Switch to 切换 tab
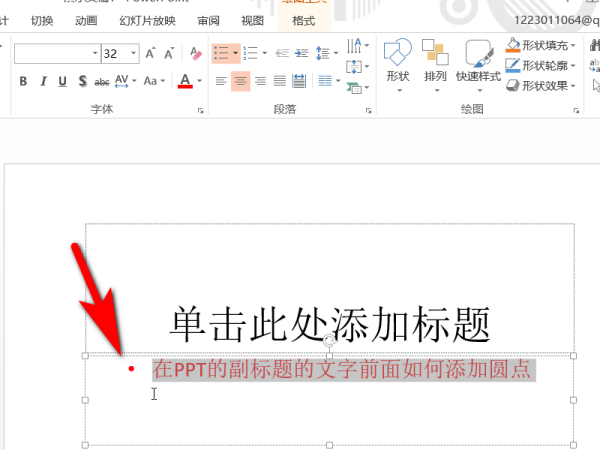The image size is (600, 450). tap(42, 21)
